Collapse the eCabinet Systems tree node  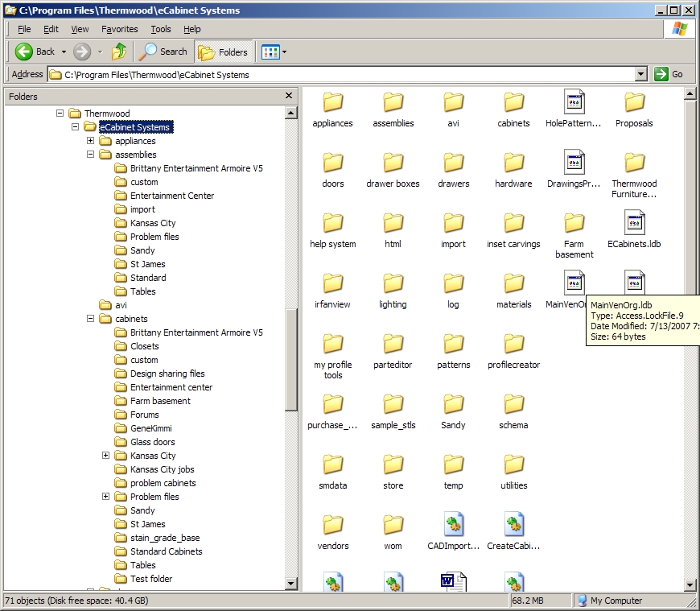(x=75, y=127)
